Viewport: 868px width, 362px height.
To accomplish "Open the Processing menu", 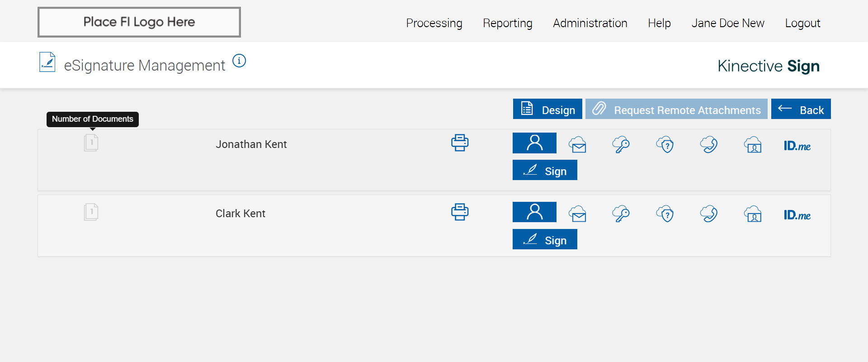I will (x=434, y=23).
